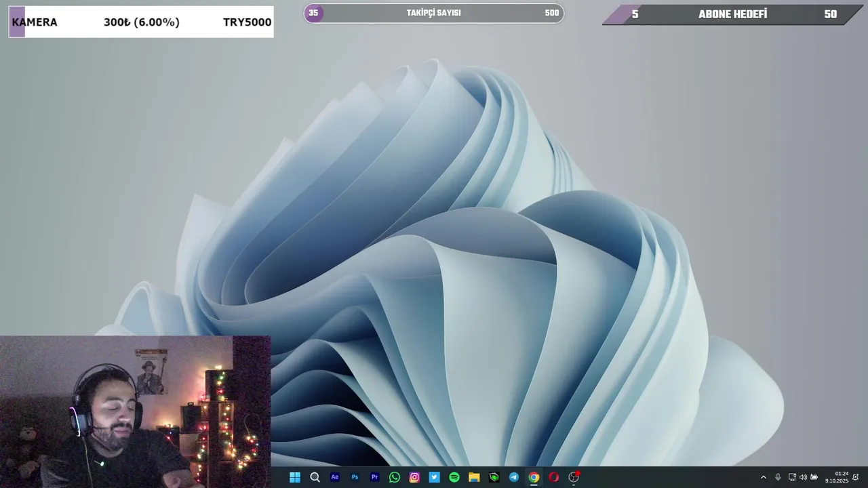Open taskbar Search
868x488 pixels.
coord(315,477)
